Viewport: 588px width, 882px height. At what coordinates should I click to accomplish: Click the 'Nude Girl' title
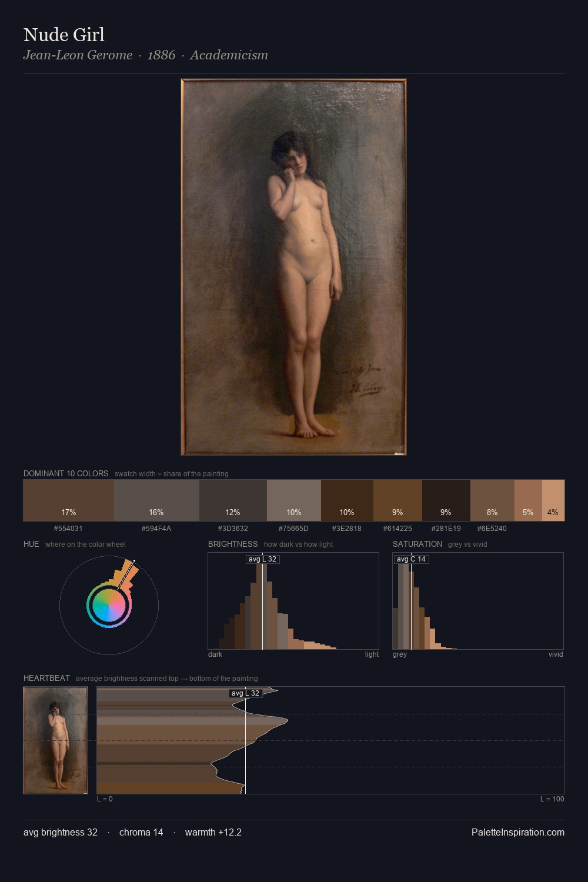(x=64, y=35)
